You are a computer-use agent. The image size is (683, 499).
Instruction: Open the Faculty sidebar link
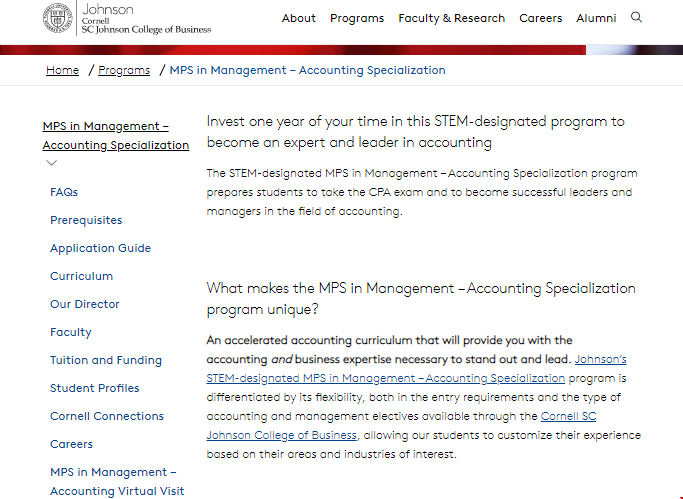[71, 332]
